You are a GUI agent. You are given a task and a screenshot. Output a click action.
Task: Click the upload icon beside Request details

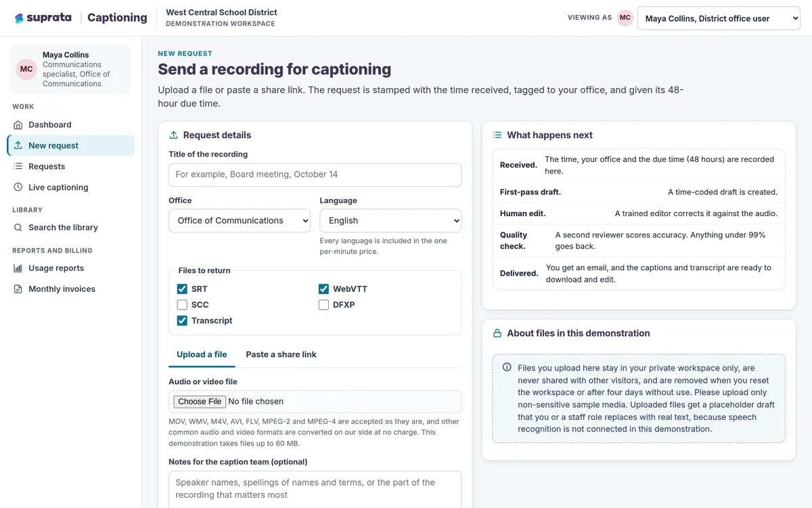point(174,135)
